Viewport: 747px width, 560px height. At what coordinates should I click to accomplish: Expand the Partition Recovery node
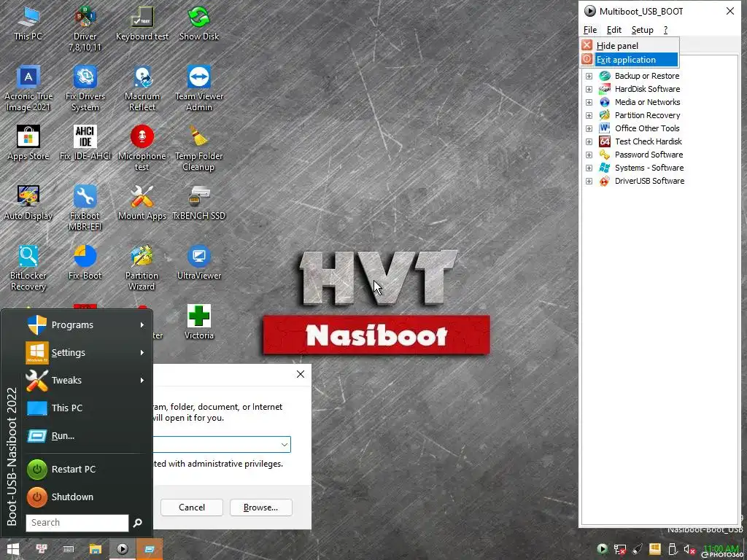click(x=589, y=115)
